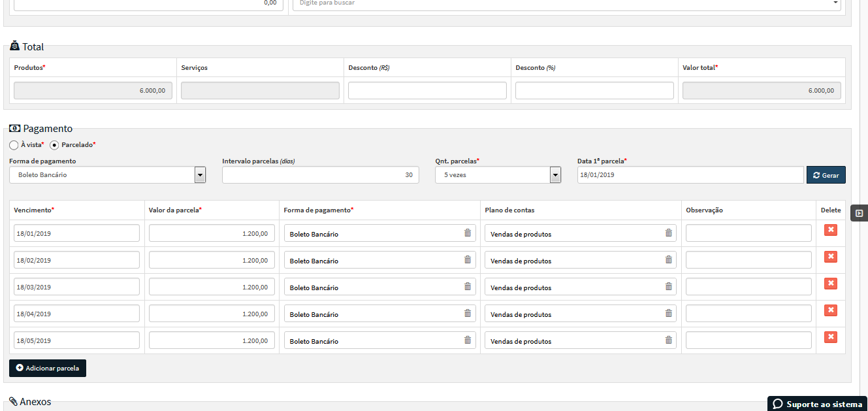Image resolution: width=868 pixels, height=411 pixels.
Task: Open Suporte ao sistema chat
Action: [x=817, y=404]
